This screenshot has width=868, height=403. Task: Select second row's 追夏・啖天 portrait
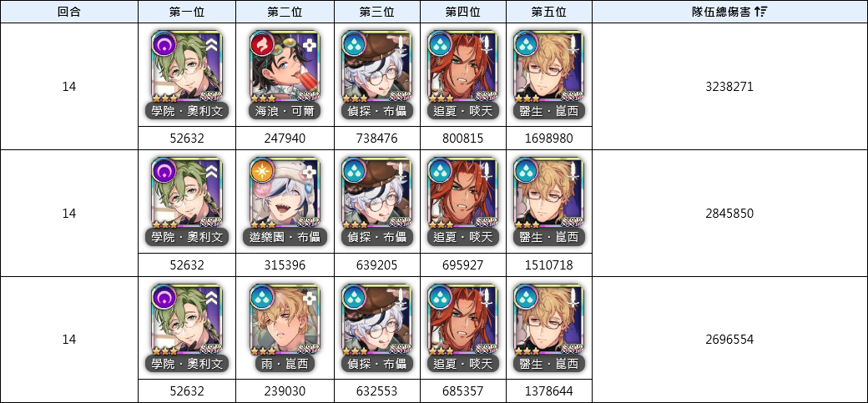point(463,202)
